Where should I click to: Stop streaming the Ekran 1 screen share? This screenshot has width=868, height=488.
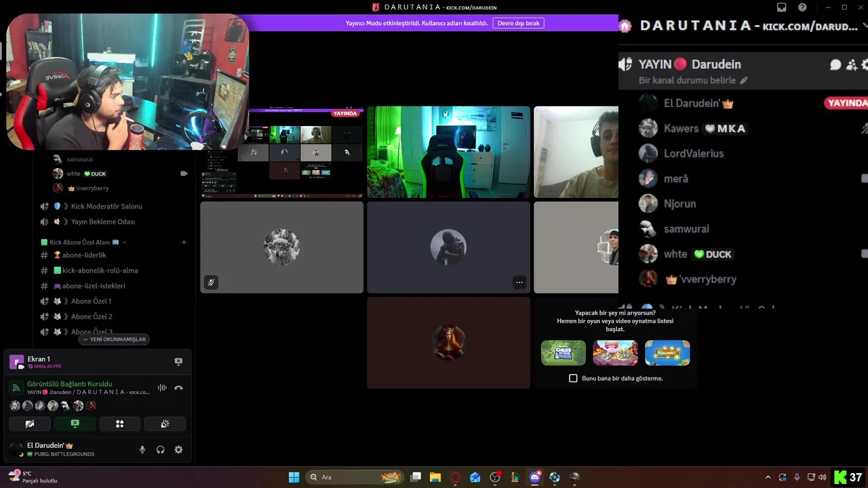[178, 361]
